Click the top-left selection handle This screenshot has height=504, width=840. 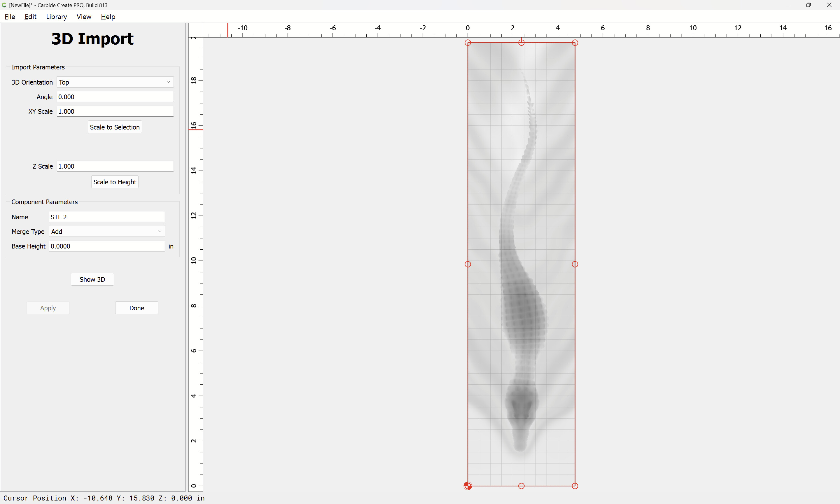coord(468,43)
